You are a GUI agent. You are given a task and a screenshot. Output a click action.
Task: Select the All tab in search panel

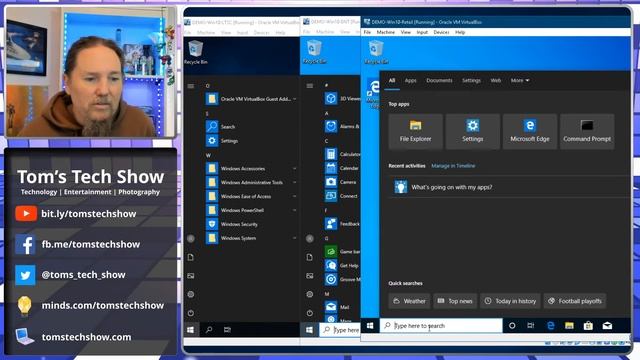(392, 80)
